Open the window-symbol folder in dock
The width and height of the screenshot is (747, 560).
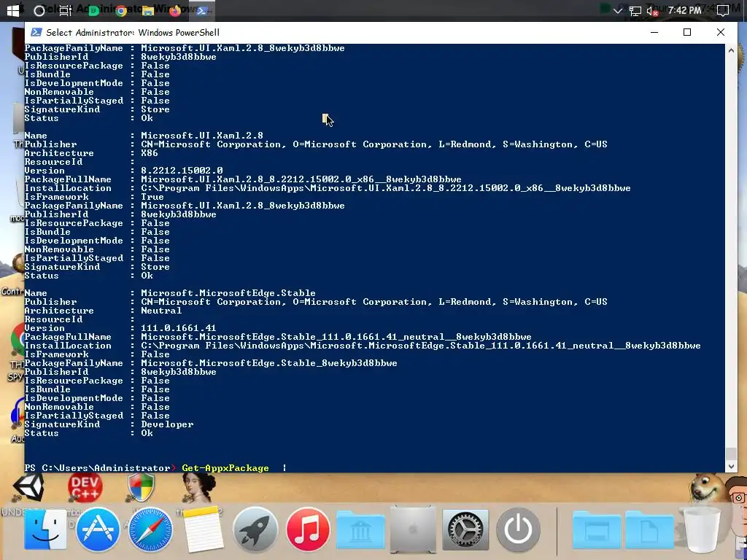pyautogui.click(x=597, y=529)
